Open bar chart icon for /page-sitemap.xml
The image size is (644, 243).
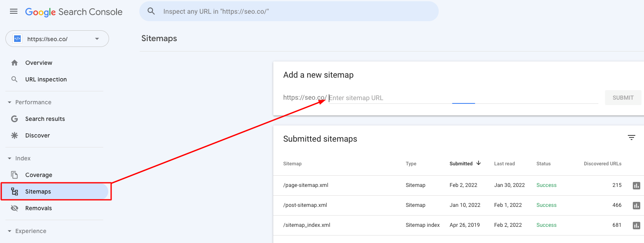[637, 186]
